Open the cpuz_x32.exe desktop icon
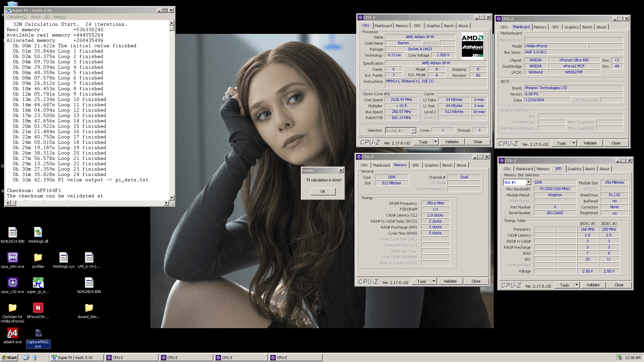The width and height of the screenshot is (644, 362). click(12, 283)
